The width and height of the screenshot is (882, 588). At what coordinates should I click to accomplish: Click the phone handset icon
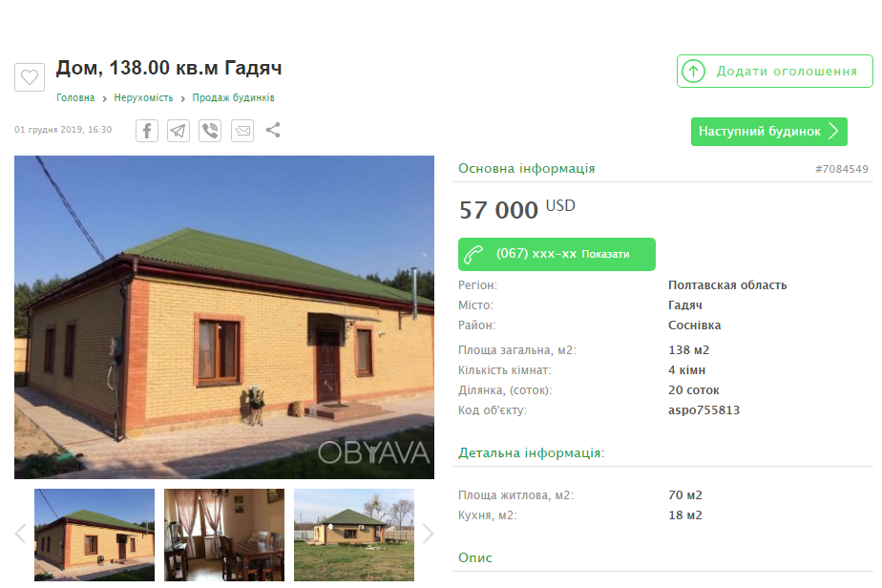coord(473,254)
